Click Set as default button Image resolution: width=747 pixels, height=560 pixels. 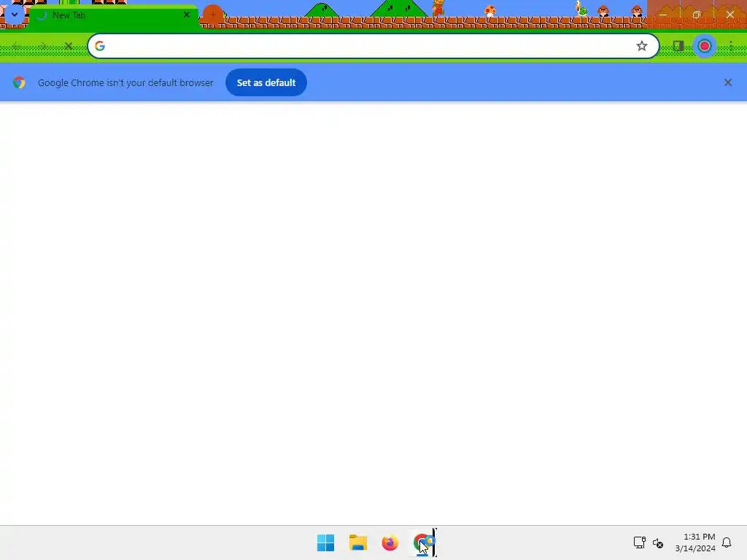point(266,82)
